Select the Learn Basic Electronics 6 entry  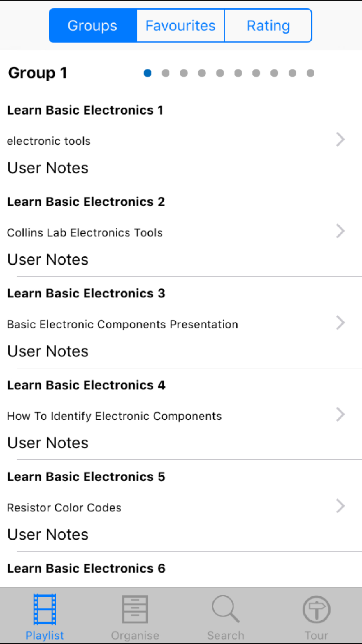click(x=86, y=568)
